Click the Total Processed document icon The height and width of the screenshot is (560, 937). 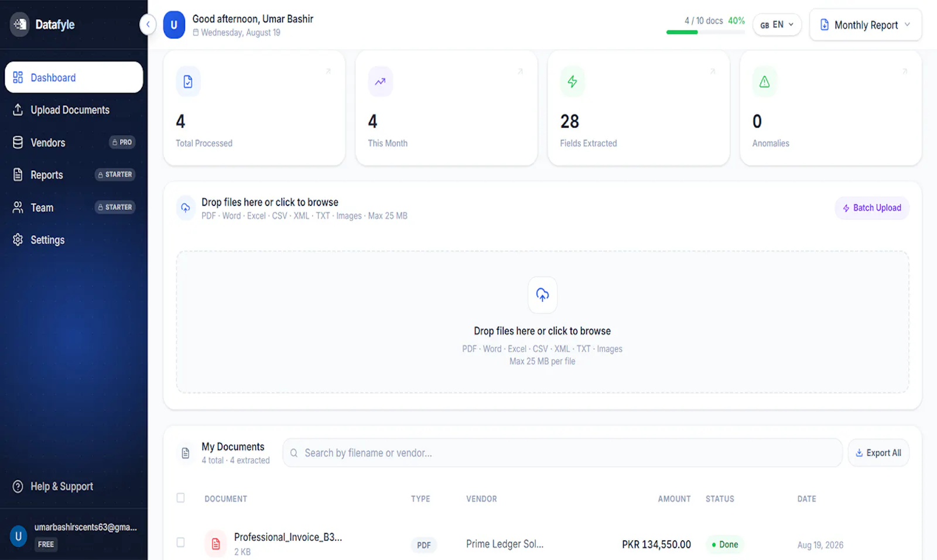188,82
